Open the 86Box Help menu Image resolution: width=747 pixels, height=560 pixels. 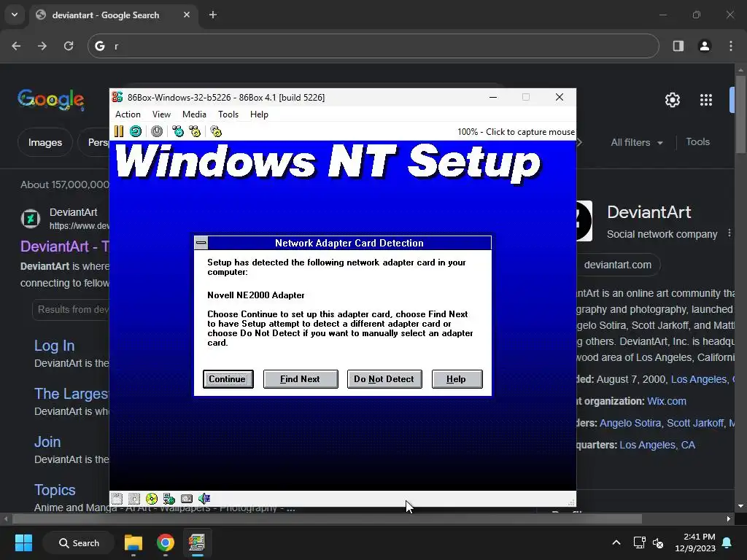tap(259, 114)
